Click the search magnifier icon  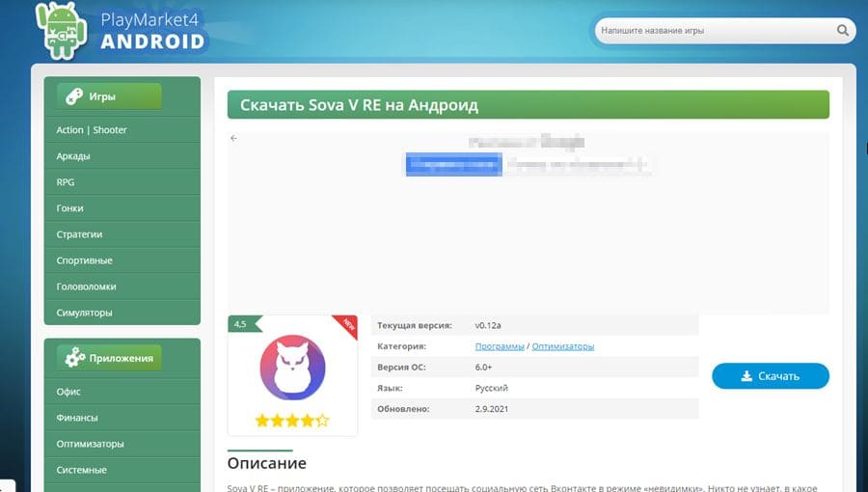pyautogui.click(x=842, y=31)
